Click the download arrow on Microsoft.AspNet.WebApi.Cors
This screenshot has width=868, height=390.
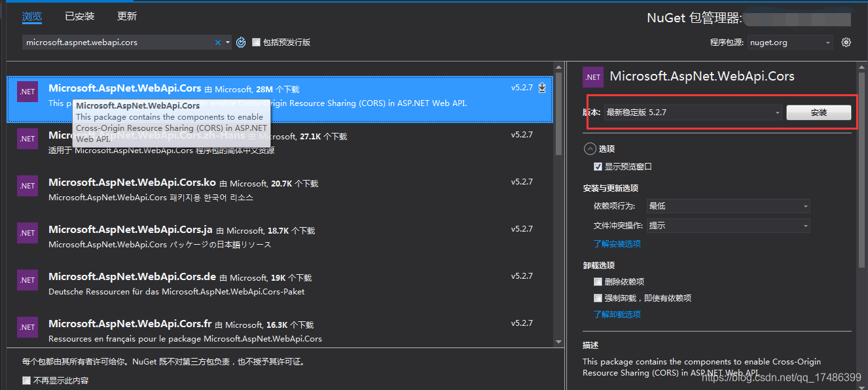click(x=542, y=88)
